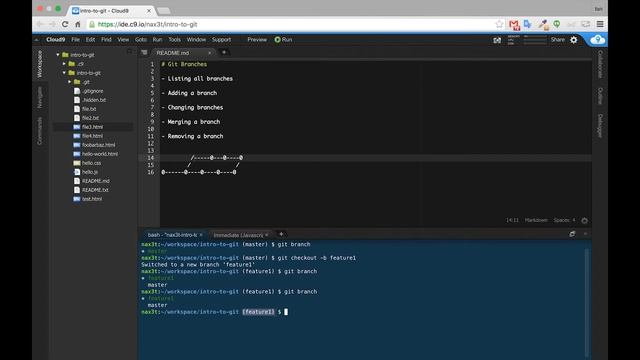Viewport: 640px width, 360px height.
Task: Click the browser address bar URL
Action: click(x=147, y=24)
